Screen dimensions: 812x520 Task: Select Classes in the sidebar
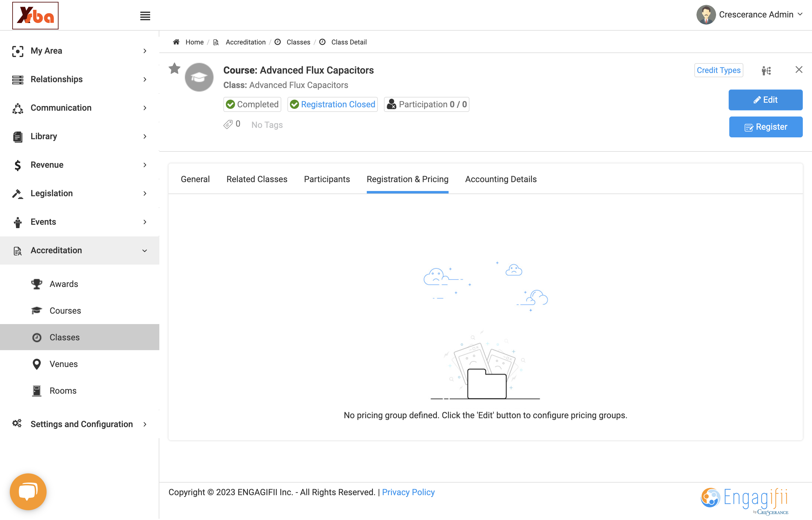pos(80,337)
